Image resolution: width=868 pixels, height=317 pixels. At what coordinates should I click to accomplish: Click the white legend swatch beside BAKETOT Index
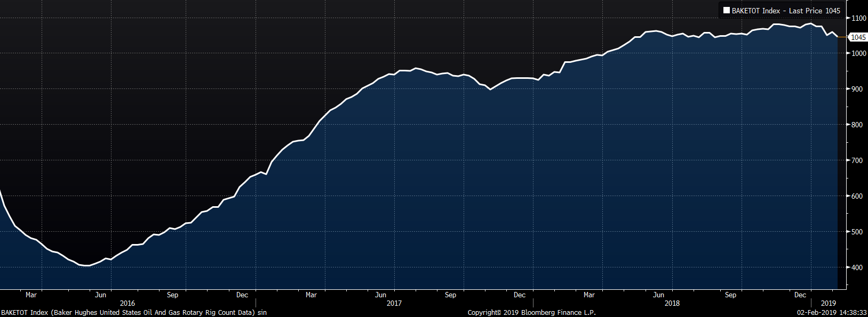click(x=726, y=11)
